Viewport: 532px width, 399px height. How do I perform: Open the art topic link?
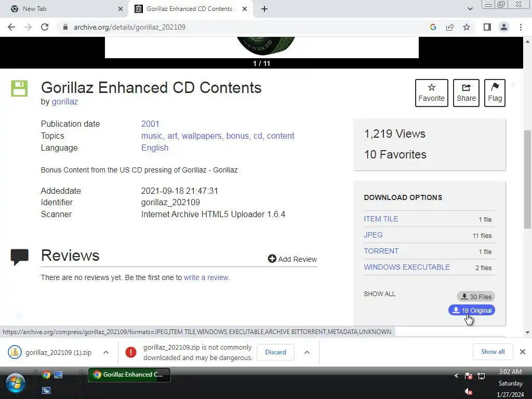pos(172,136)
